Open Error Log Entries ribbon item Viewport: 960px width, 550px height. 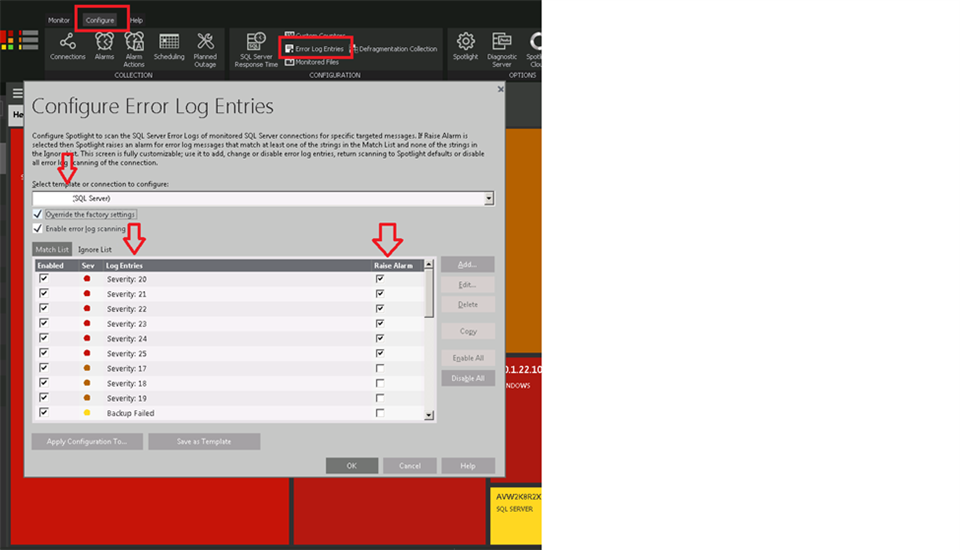315,48
